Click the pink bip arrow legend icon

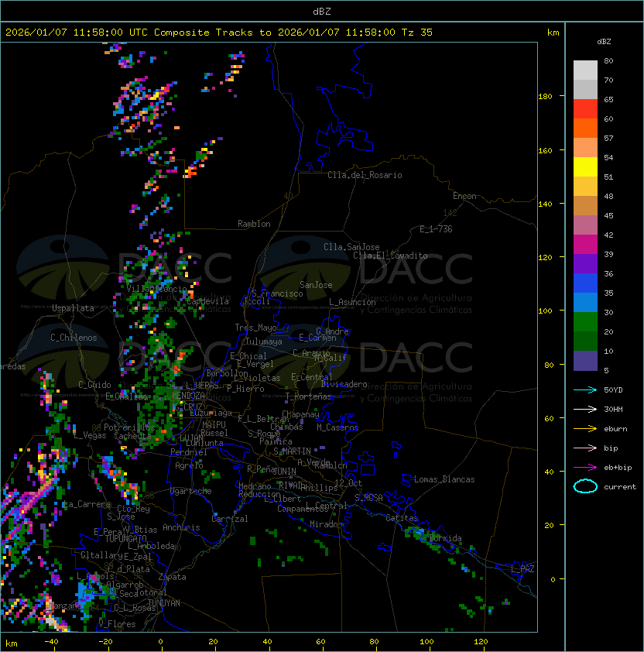[x=585, y=448]
